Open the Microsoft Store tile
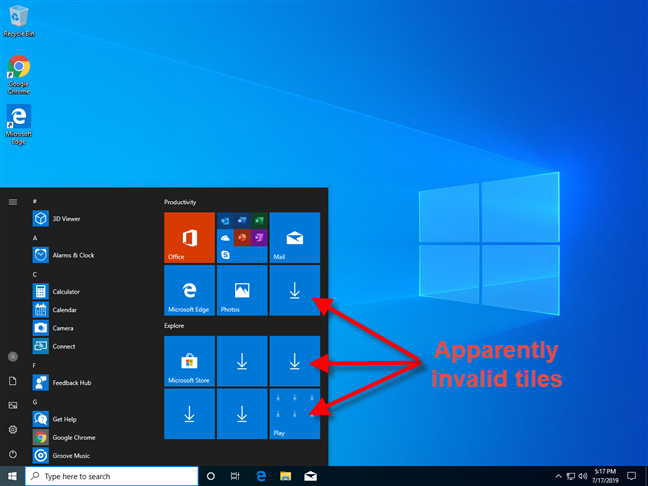 coord(189,361)
